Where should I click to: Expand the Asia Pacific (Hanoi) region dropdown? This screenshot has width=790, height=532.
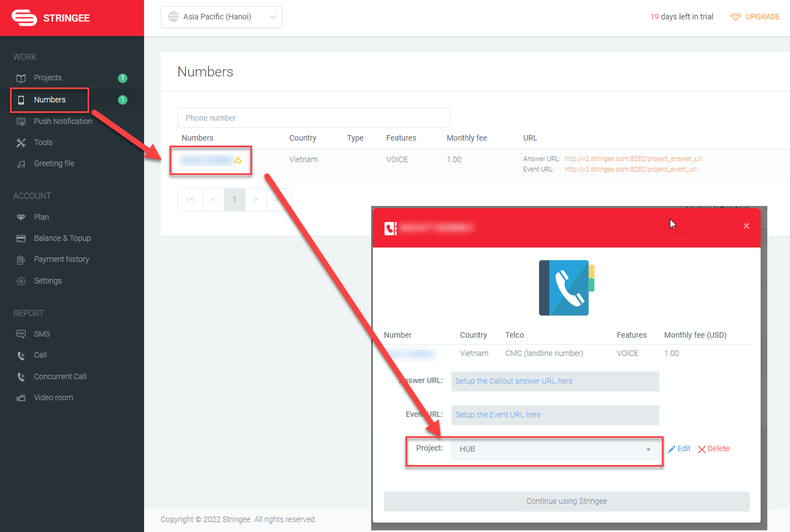click(222, 17)
